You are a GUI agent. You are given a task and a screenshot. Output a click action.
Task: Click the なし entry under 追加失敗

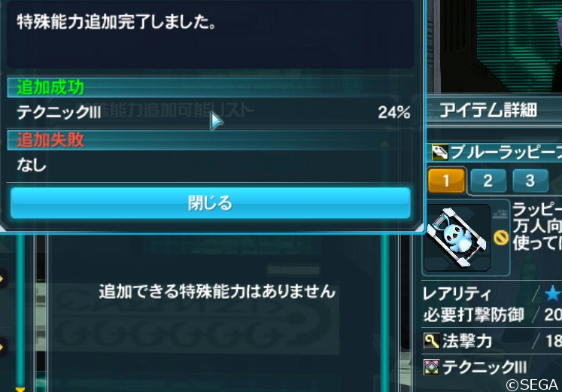pyautogui.click(x=32, y=166)
